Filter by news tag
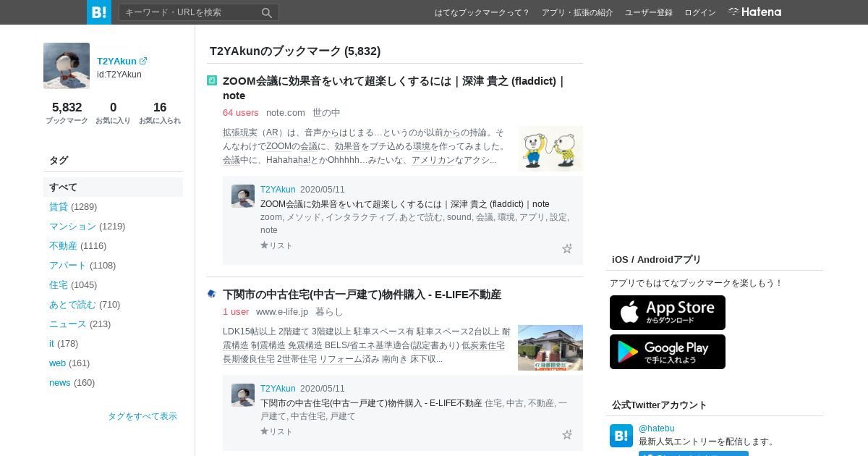 click(60, 382)
